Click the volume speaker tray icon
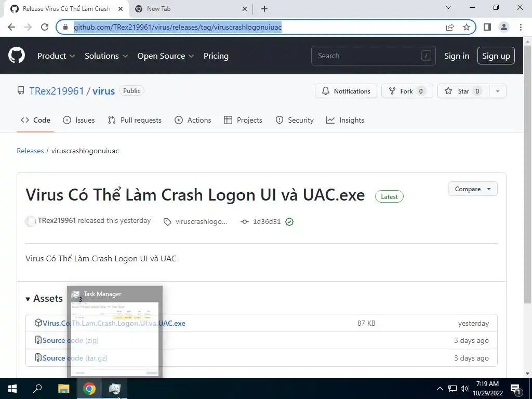The image size is (532, 399). (x=464, y=389)
